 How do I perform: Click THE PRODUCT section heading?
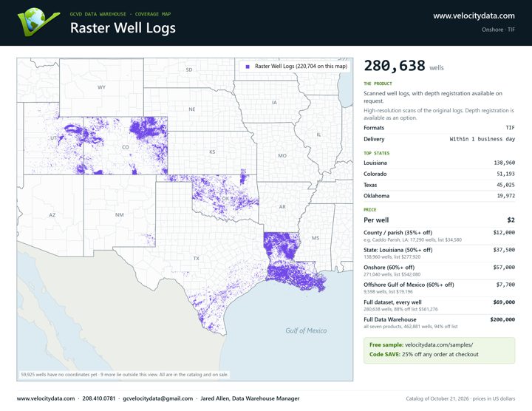378,84
